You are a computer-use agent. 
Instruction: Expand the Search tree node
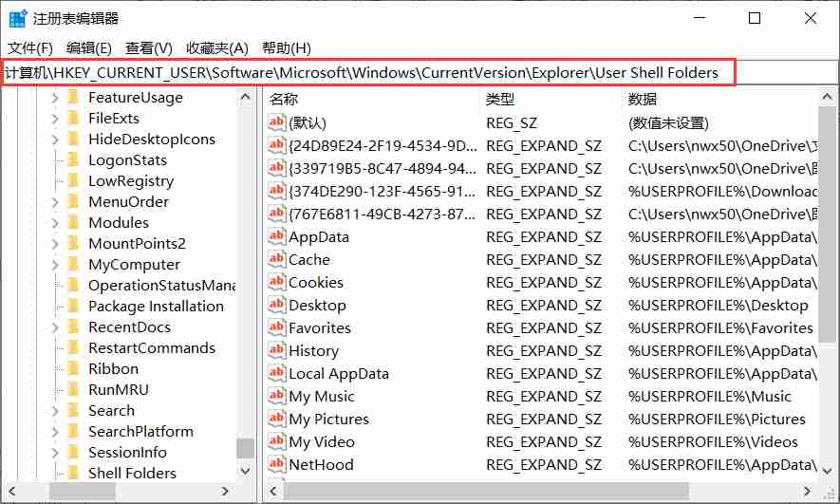(x=55, y=411)
